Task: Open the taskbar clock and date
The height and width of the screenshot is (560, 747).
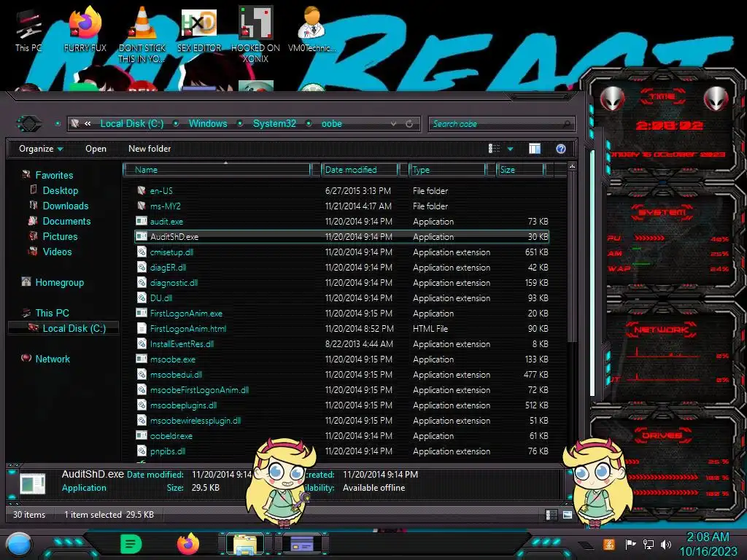Action: 708,544
